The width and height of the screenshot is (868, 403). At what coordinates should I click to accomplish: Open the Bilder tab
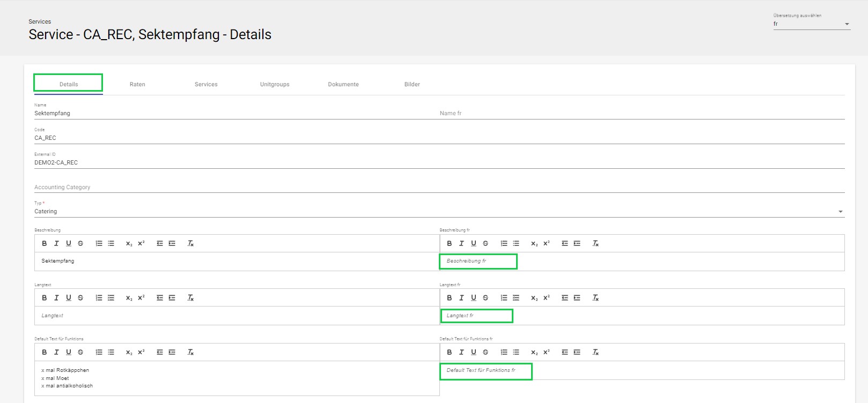pos(412,84)
